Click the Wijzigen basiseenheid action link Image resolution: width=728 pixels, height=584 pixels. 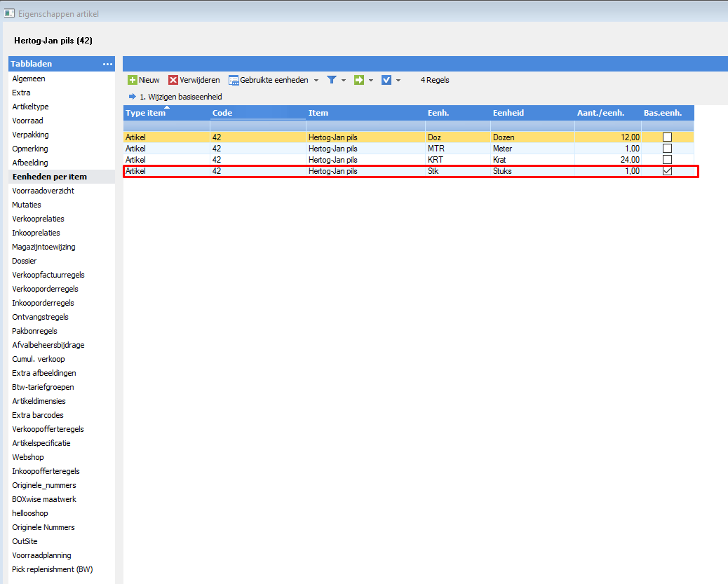tap(180, 97)
